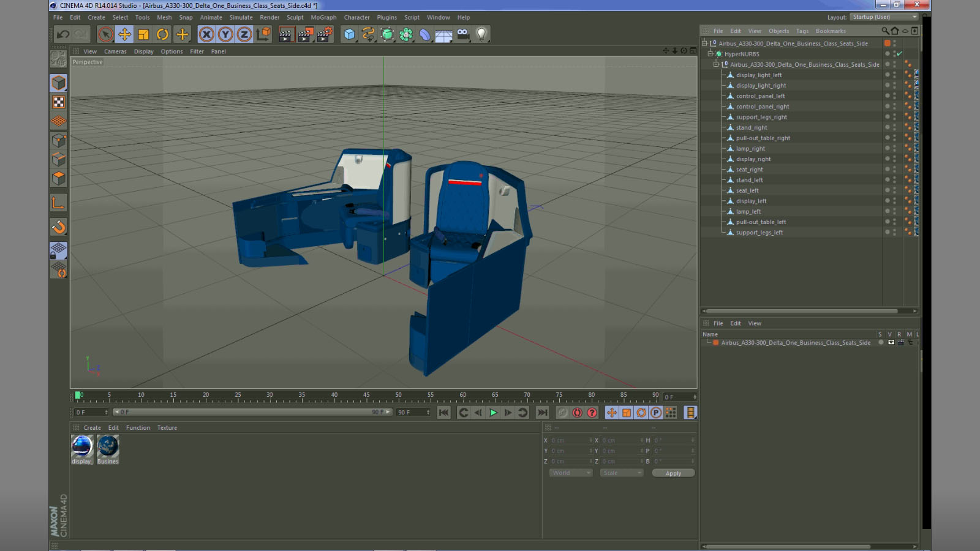Go to start of animation
980x551 pixels.
point(444,413)
